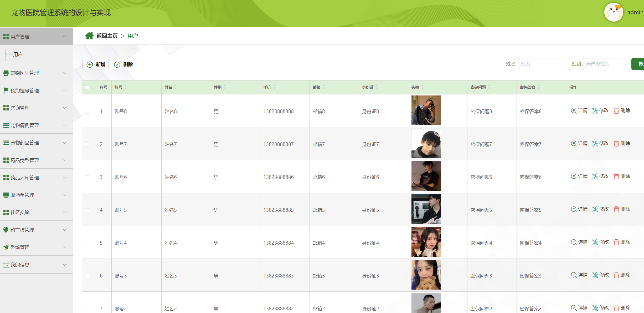
Task: Click the 宠物药品管理 list icon
Action: coord(6,143)
